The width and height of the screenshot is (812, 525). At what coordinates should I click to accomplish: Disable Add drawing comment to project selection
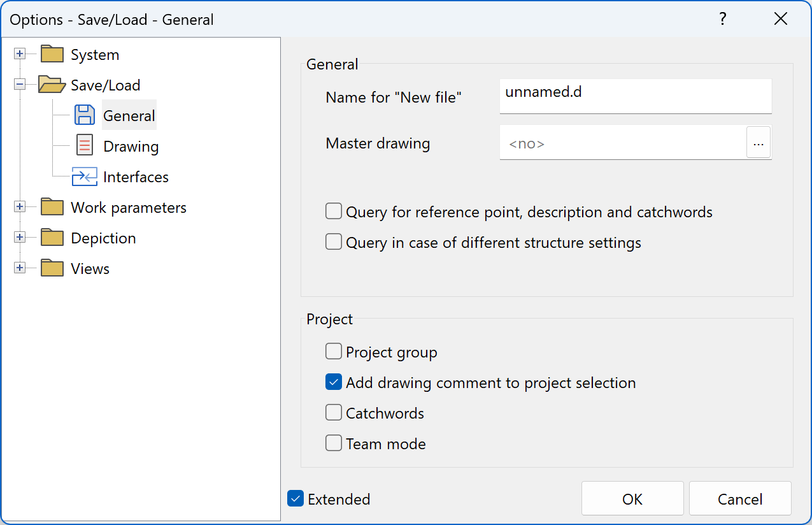[333, 382]
